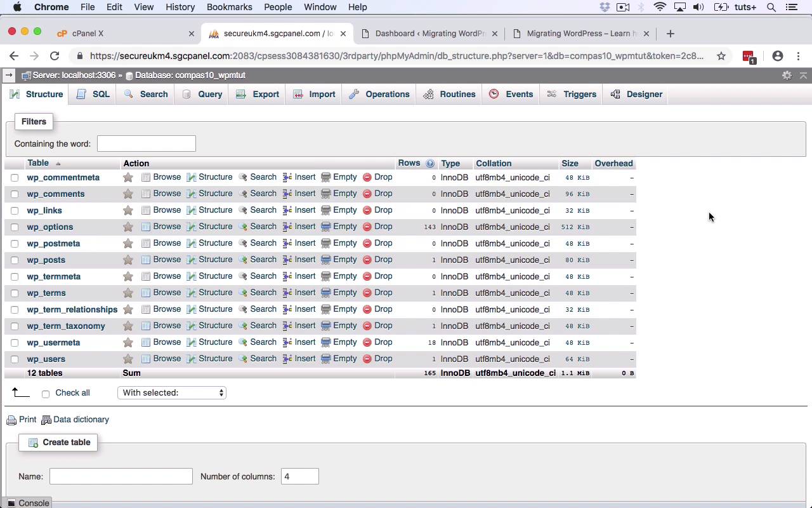
Task: Sort by the Size column header
Action: (x=570, y=163)
